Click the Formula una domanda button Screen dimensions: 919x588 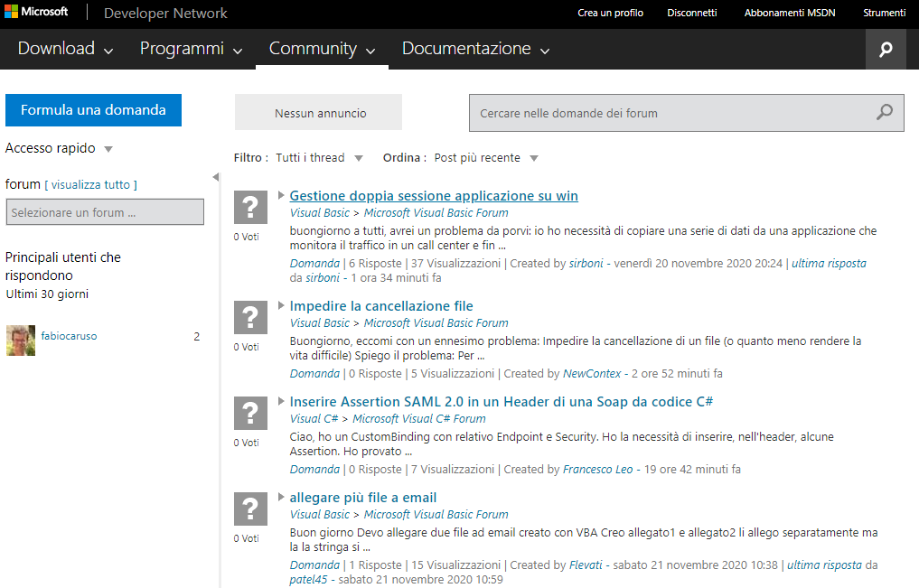(93, 110)
